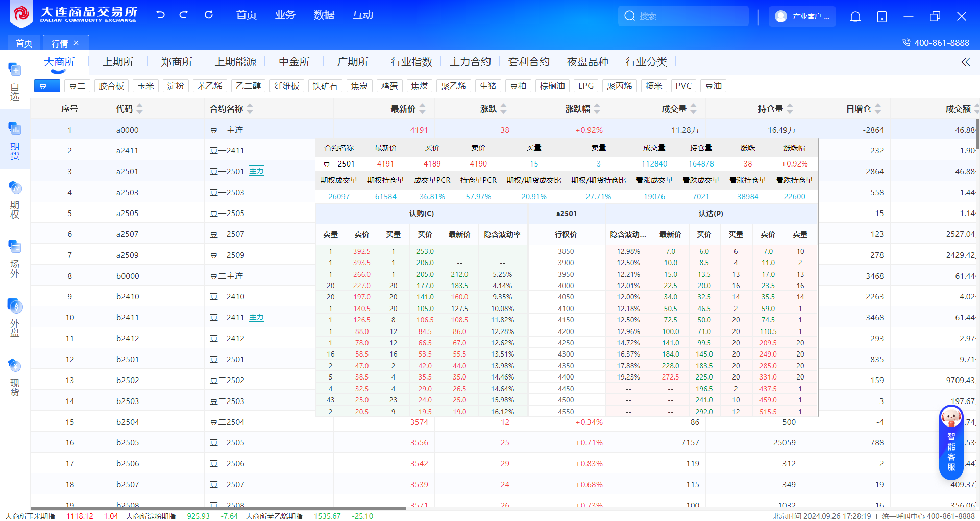Viewport: 980px width, 521px height.
Task: Close the 行情 tab
Action: pos(76,43)
